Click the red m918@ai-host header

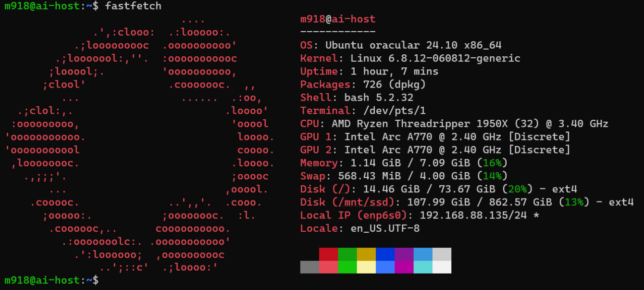pyautogui.click(x=337, y=20)
